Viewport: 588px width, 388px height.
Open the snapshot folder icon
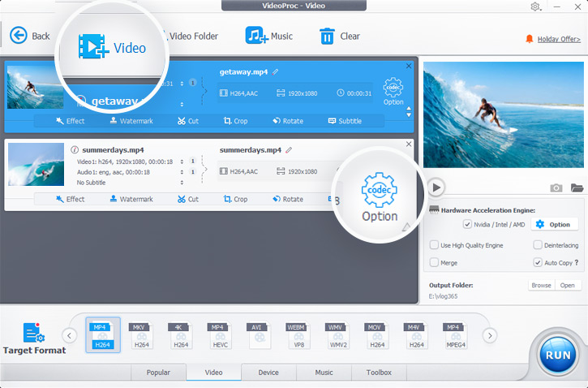tap(577, 188)
